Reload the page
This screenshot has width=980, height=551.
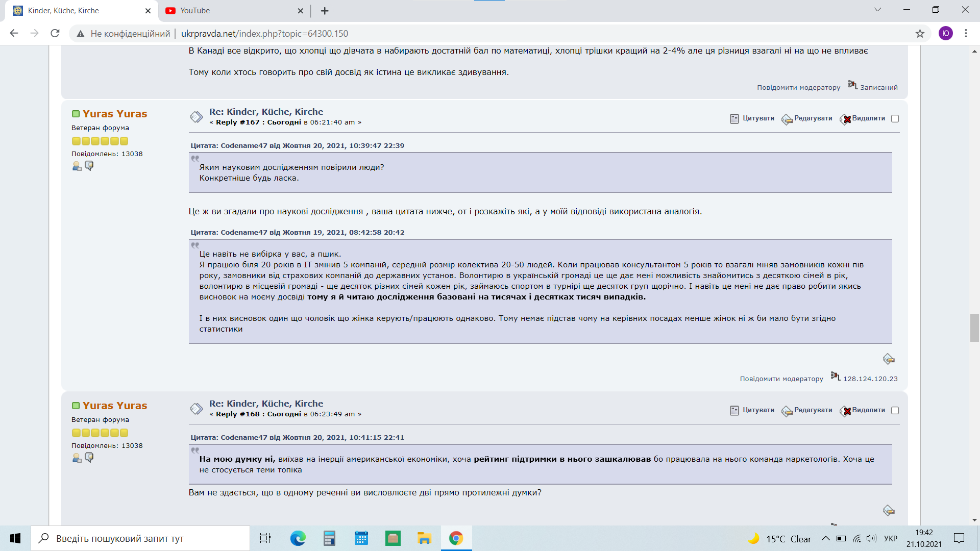[55, 34]
